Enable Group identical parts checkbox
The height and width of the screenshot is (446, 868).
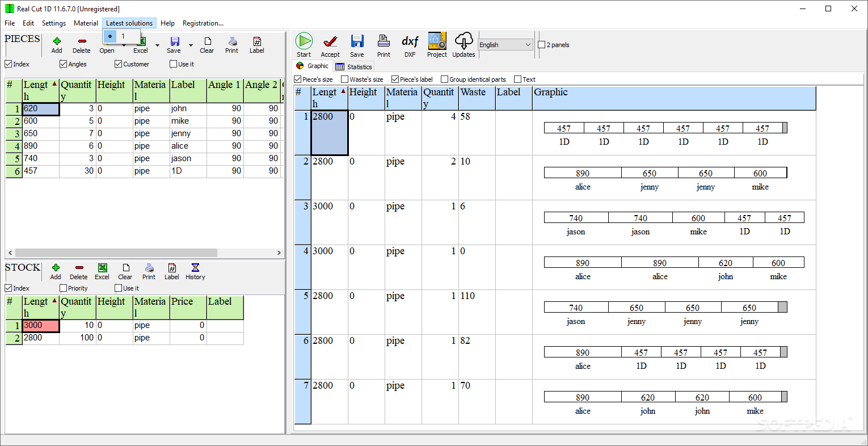445,79
